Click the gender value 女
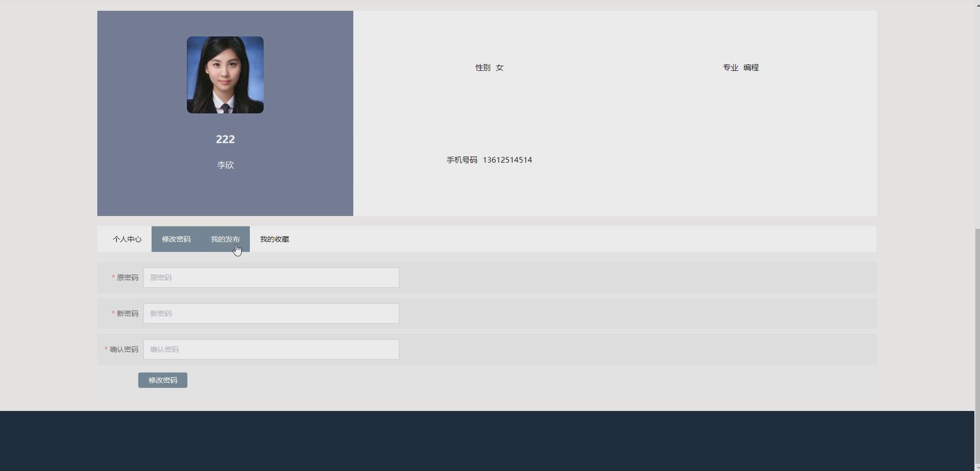980x471 pixels. [500, 68]
